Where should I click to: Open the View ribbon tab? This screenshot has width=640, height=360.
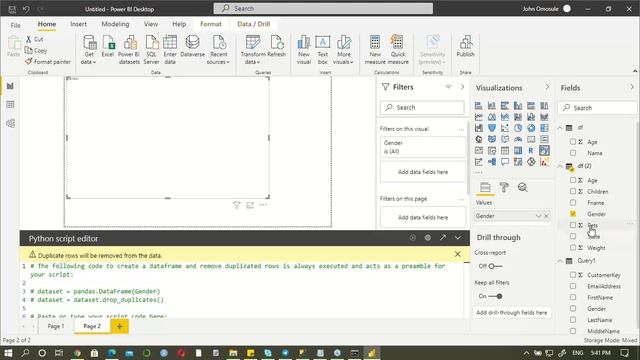point(151,24)
